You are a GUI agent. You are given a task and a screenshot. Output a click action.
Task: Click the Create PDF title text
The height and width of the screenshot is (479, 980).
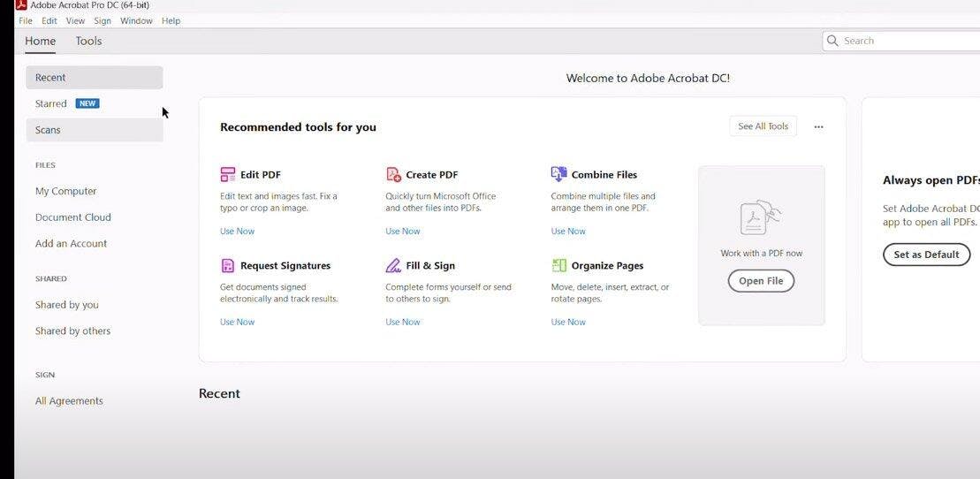point(432,175)
